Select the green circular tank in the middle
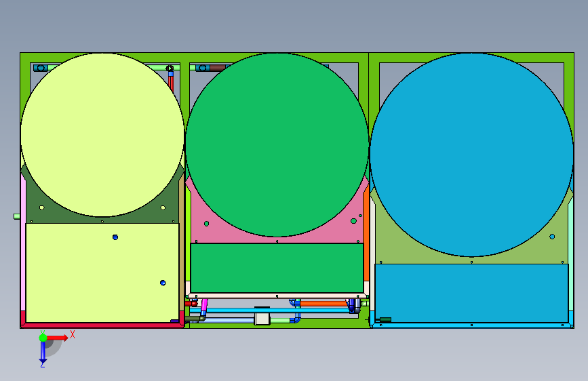Screen dimensions: 588x381 pos(277,145)
